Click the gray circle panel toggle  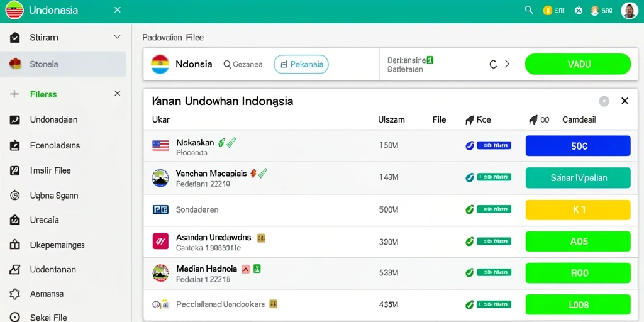604,101
